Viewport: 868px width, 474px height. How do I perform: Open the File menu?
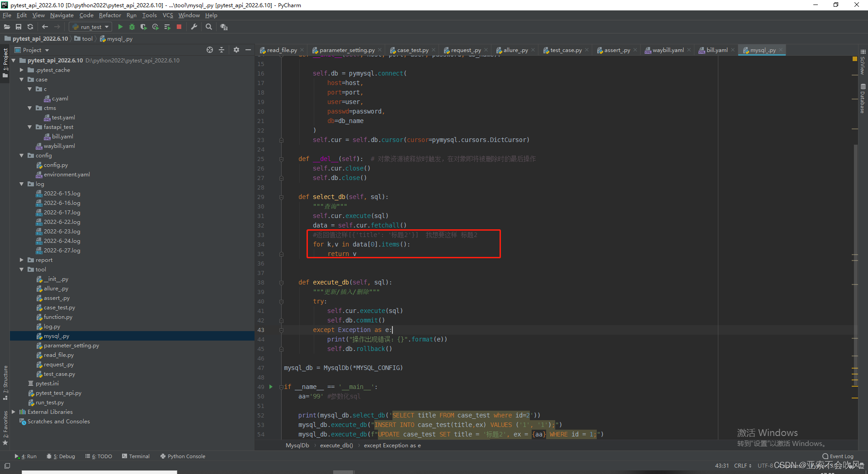click(x=7, y=15)
